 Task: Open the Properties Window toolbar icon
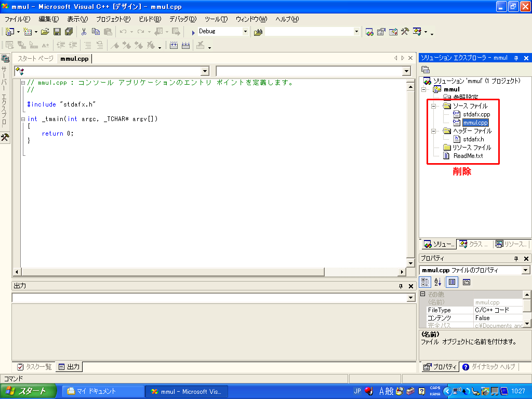coord(381,32)
